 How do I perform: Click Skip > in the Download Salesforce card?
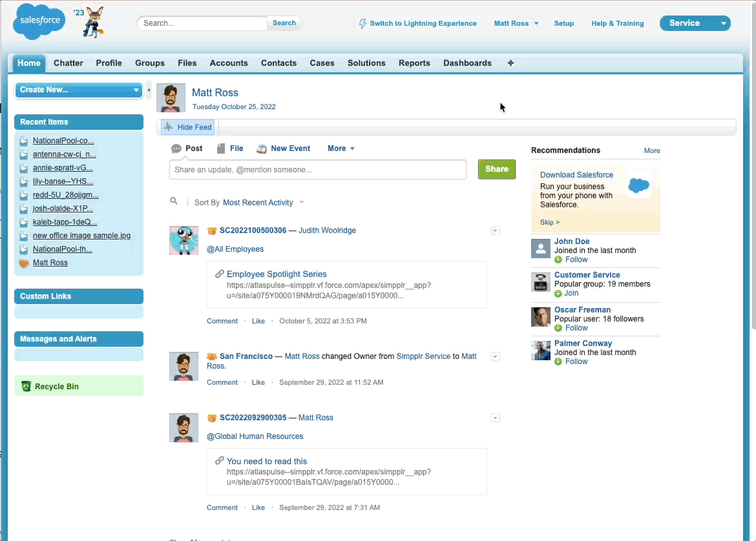(550, 223)
